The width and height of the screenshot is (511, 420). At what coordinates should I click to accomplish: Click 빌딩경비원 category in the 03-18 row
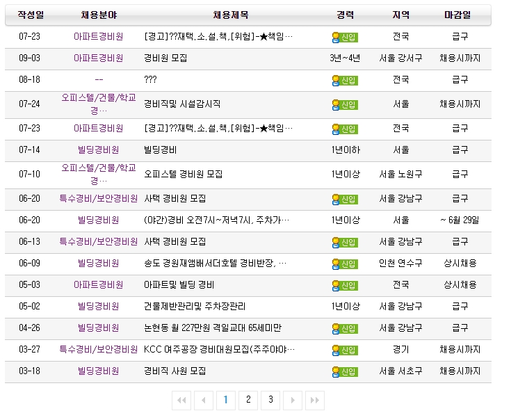point(99,371)
